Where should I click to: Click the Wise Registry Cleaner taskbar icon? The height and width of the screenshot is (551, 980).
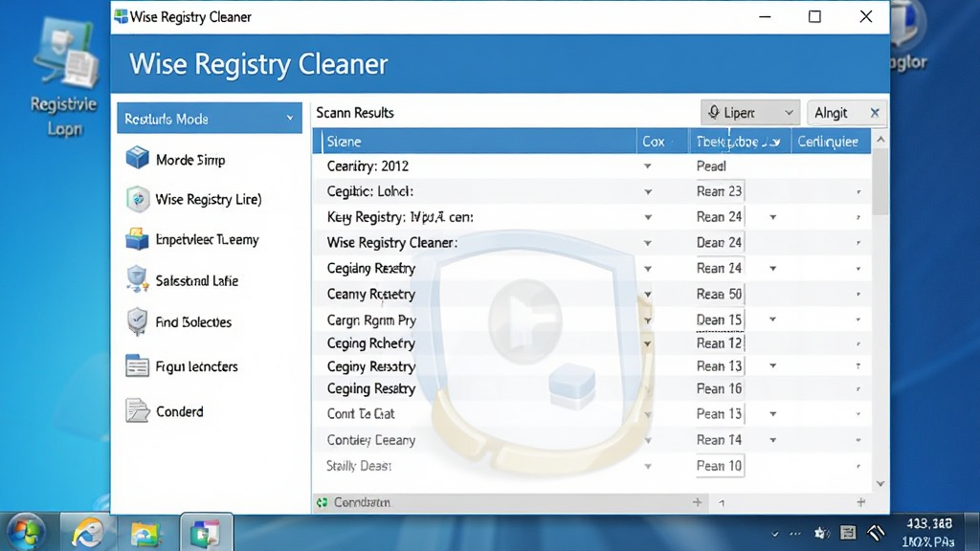tap(207, 534)
